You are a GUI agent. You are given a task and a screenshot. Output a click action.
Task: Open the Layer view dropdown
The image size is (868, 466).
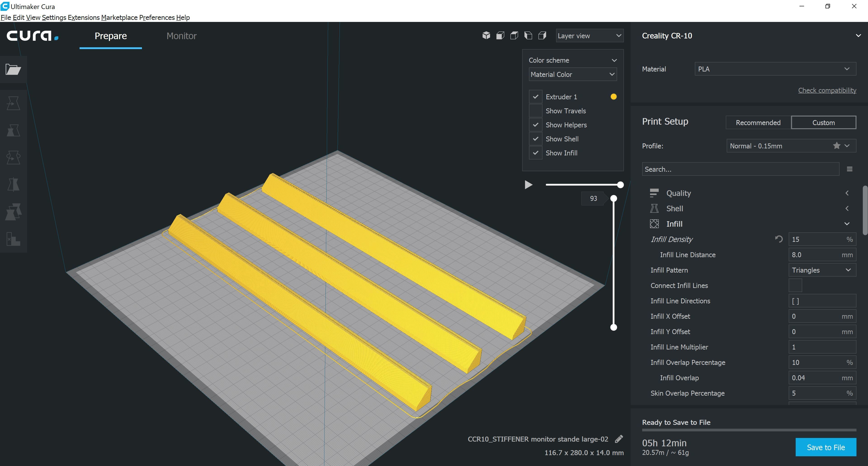(589, 36)
